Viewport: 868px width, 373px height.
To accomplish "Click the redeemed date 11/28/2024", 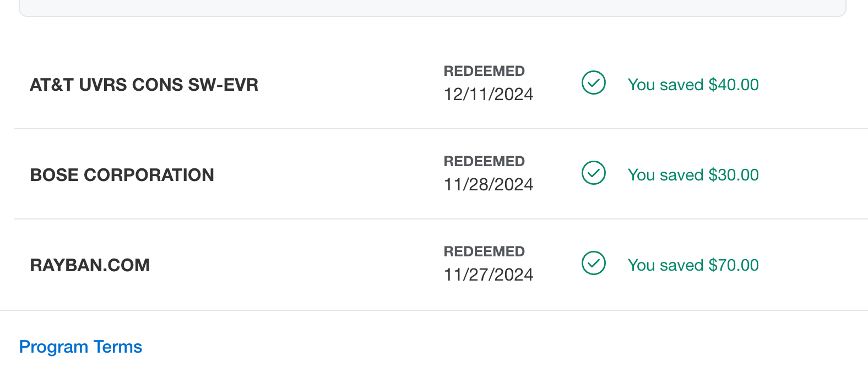I will point(489,185).
